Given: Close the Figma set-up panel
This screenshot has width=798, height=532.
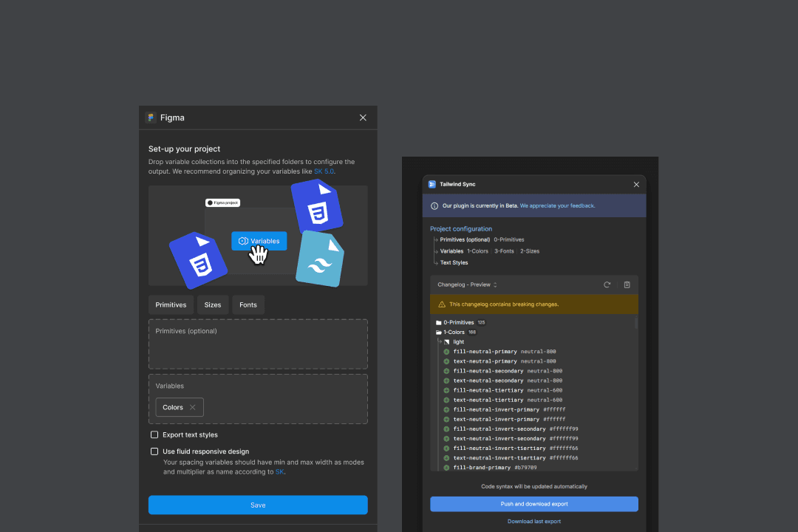Looking at the screenshot, I should point(363,117).
